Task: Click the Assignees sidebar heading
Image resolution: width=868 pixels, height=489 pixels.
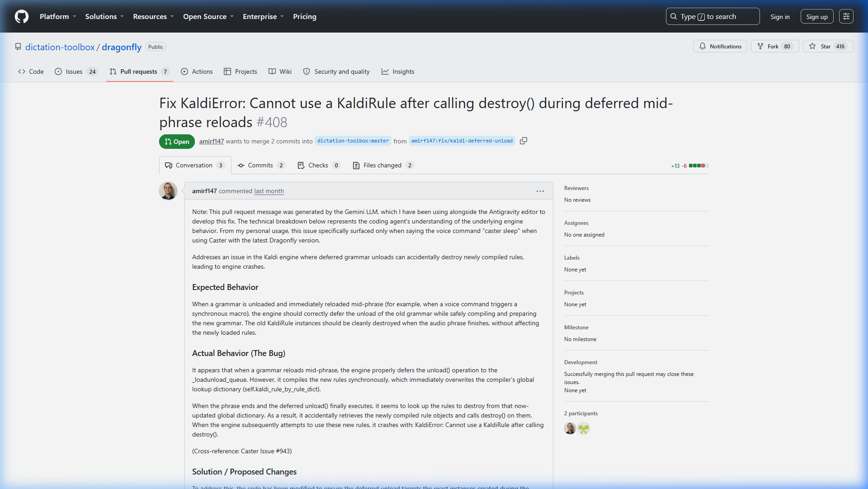Action: [x=576, y=223]
